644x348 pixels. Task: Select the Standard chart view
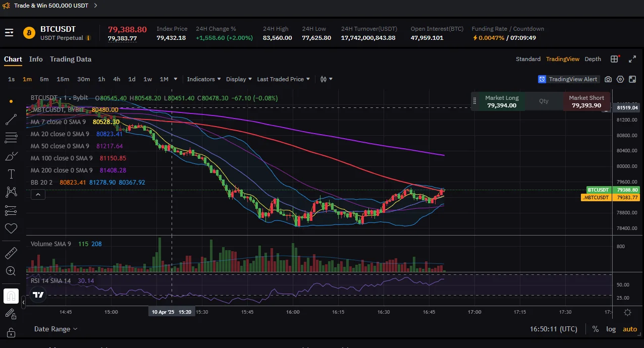[x=528, y=59]
